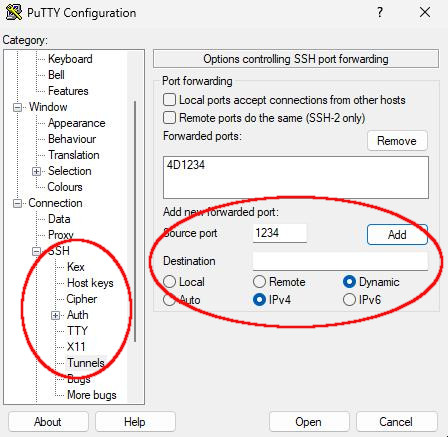The height and width of the screenshot is (437, 448).
Task: Expand the Selection tree node
Action: (36, 171)
